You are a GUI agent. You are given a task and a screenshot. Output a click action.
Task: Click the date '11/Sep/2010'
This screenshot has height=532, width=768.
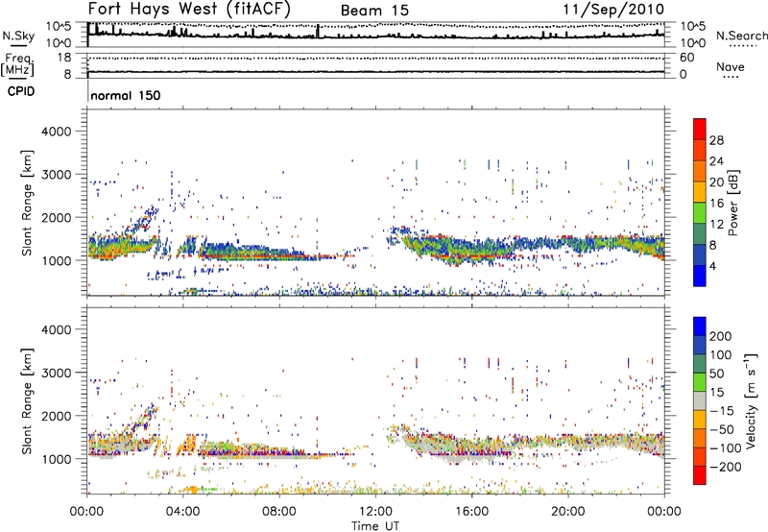click(613, 10)
